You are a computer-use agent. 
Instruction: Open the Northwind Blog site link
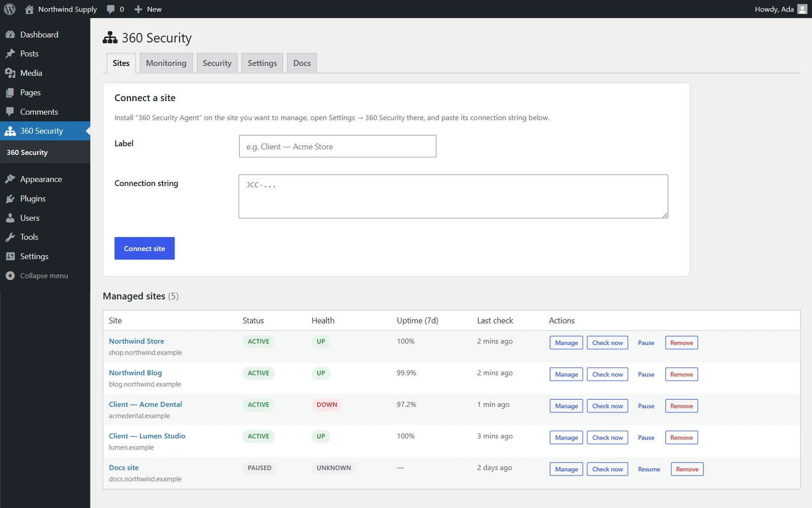tap(136, 373)
